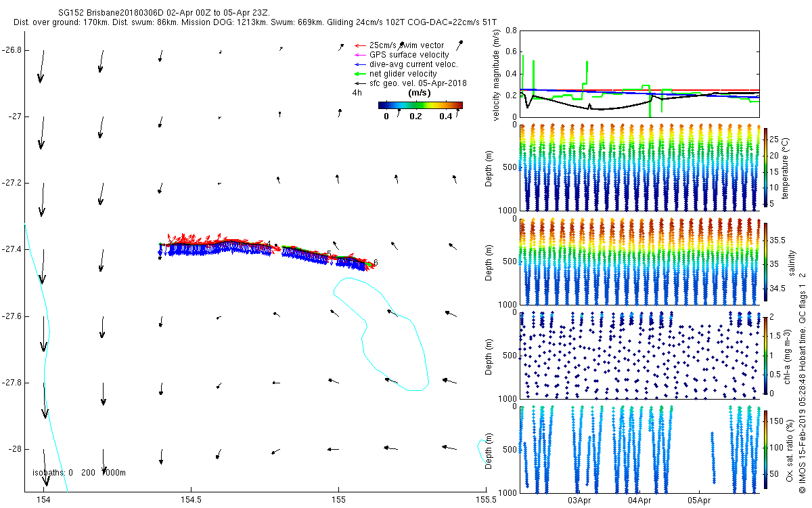The image size is (812, 508).
Task: Click the 'velocity magnitude (m/s)' axis label
Action: coord(497,75)
